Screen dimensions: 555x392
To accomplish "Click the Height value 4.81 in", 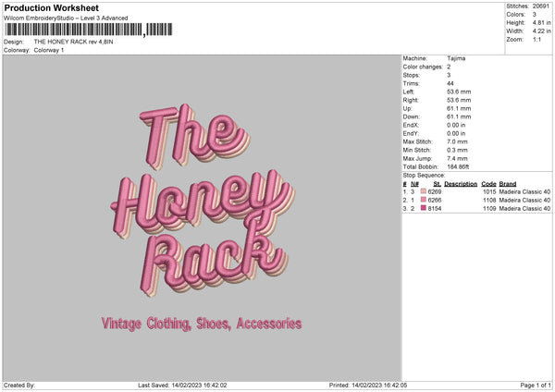I will pyautogui.click(x=541, y=22).
